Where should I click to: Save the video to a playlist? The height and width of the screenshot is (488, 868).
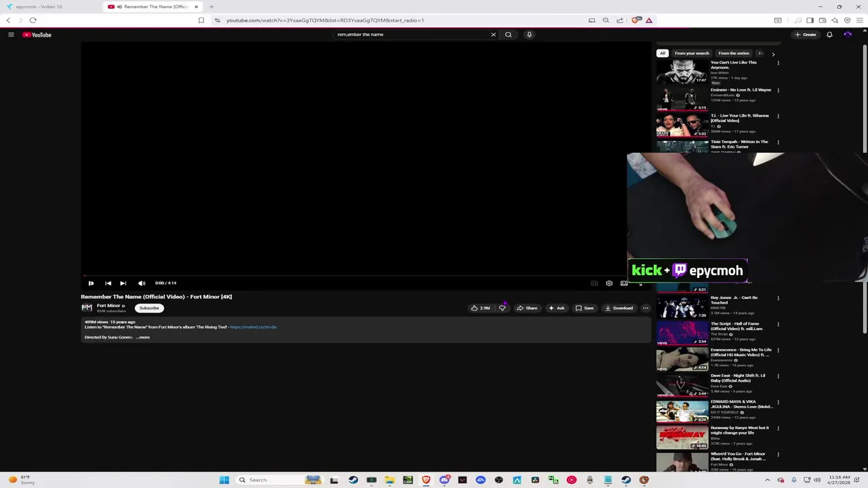click(x=585, y=308)
